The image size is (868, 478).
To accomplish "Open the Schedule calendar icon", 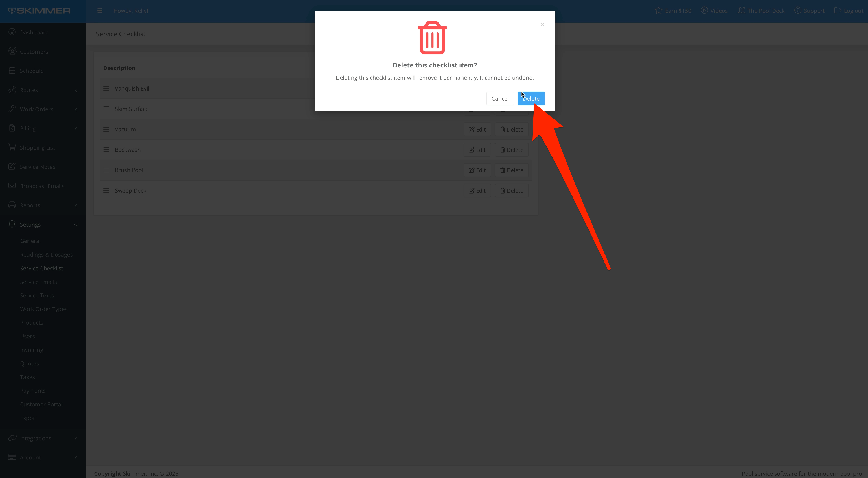I will [12, 70].
